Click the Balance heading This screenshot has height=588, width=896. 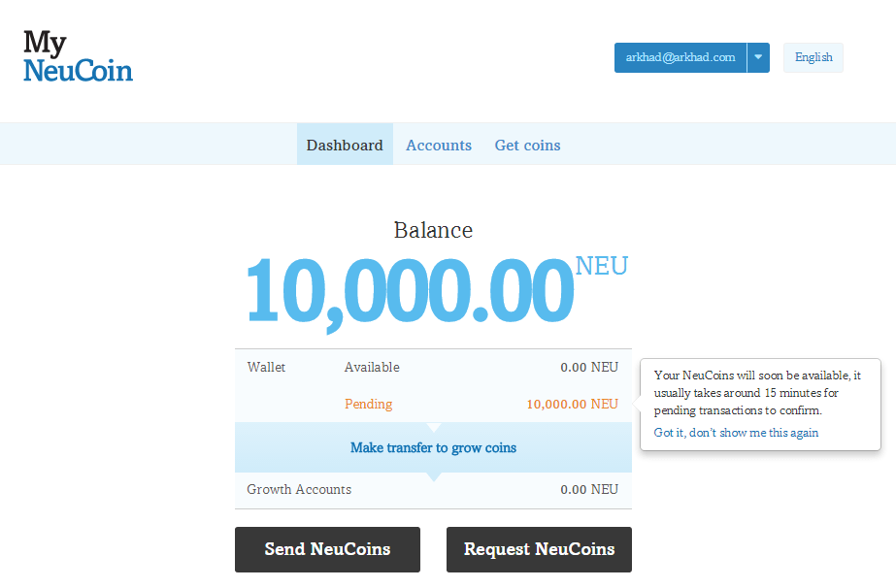pos(433,230)
